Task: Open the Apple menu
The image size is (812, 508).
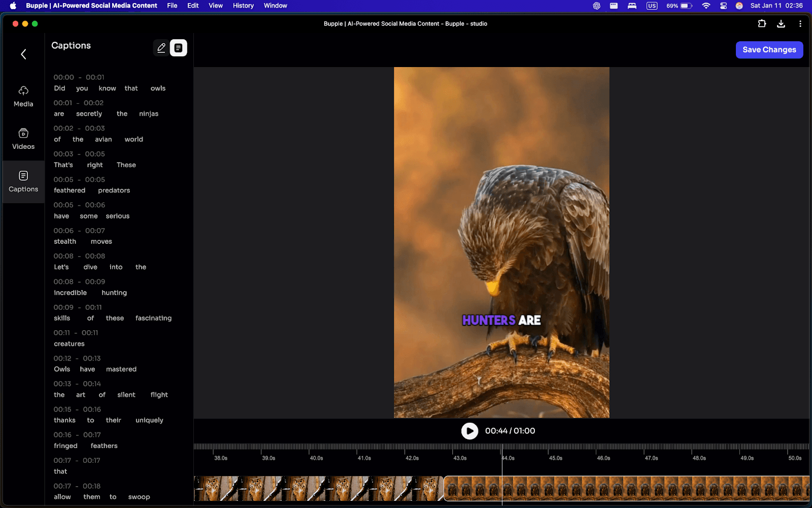Action: click(13, 6)
